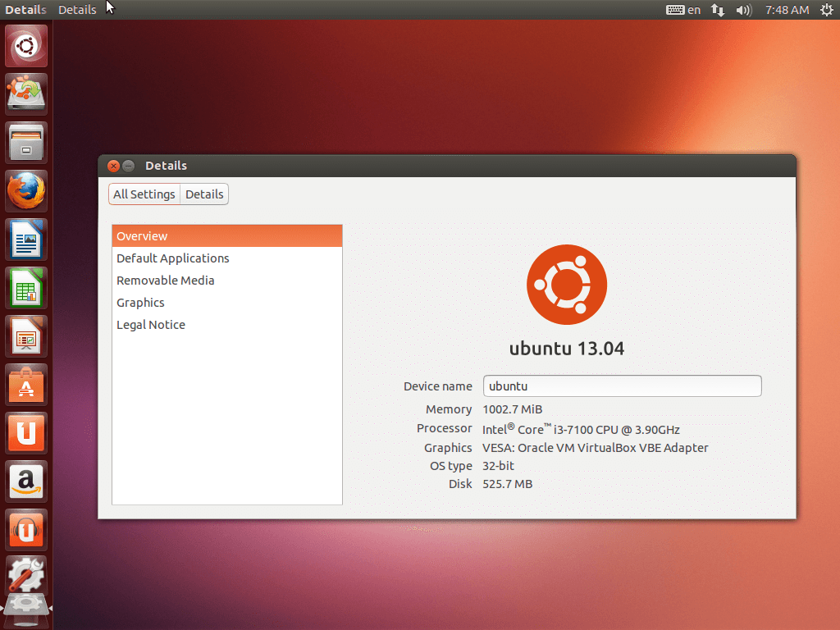View the Legal Notice section

[x=151, y=325]
